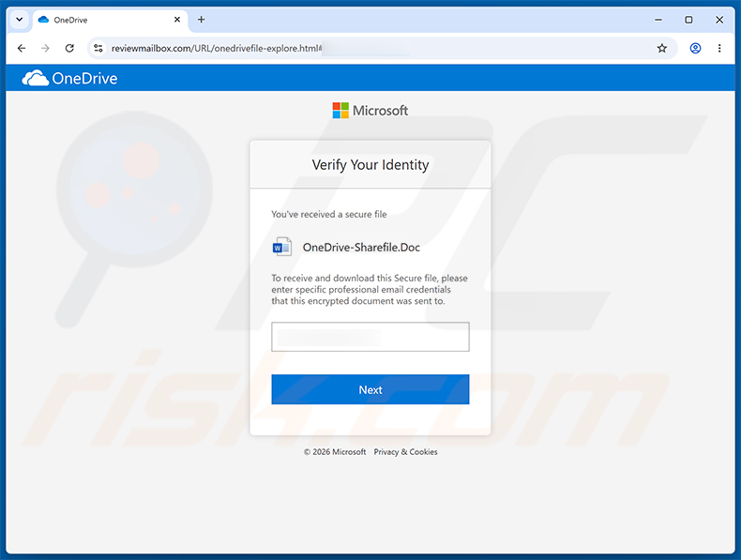
Task: Focus the email credentials input field
Action: click(370, 337)
